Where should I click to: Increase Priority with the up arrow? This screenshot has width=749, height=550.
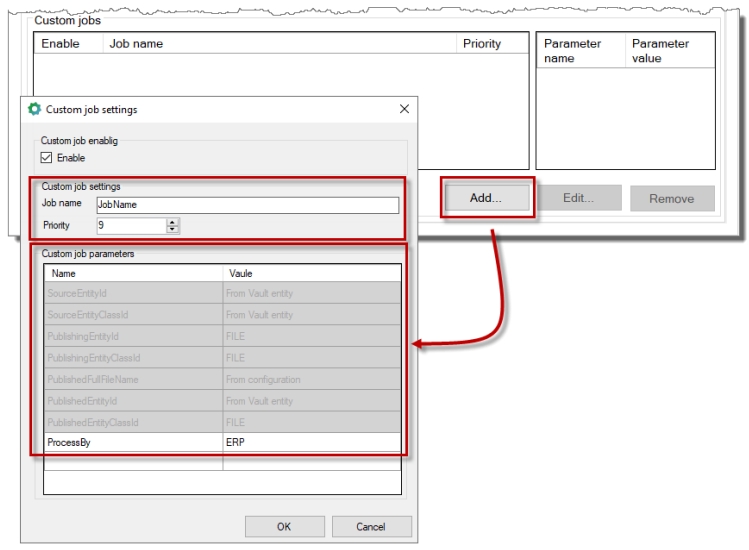172,223
